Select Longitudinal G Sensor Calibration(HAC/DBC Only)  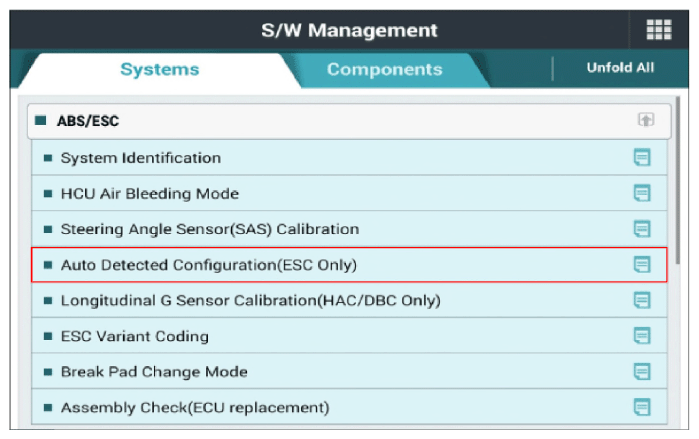pyautogui.click(x=349, y=300)
